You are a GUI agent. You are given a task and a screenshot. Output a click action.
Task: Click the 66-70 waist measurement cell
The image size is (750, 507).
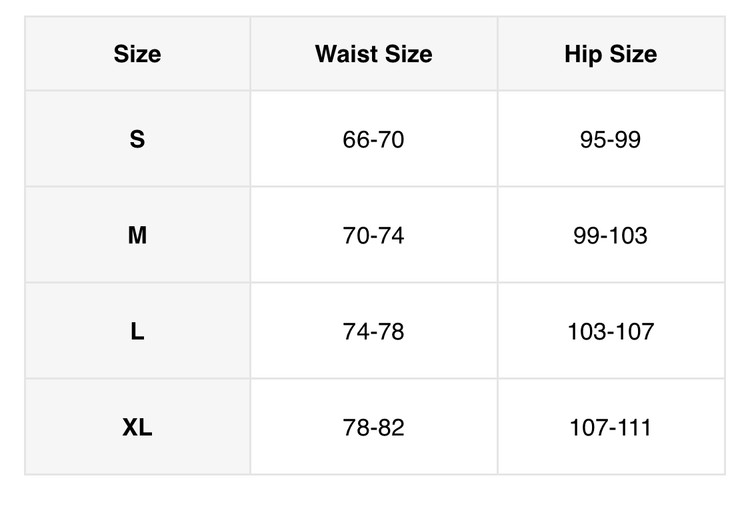tap(373, 140)
